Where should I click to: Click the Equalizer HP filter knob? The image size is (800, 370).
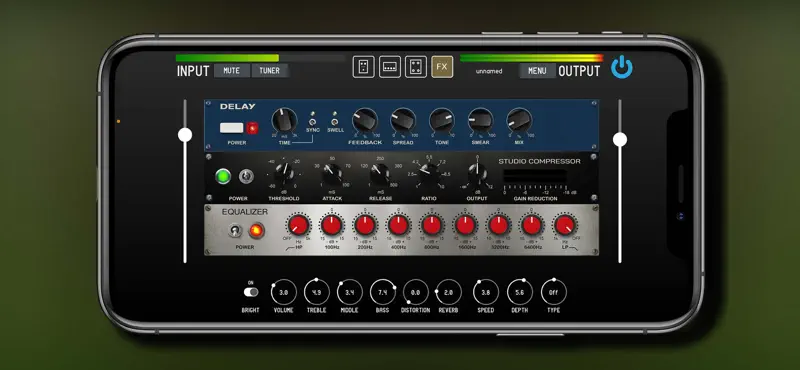[x=298, y=225]
